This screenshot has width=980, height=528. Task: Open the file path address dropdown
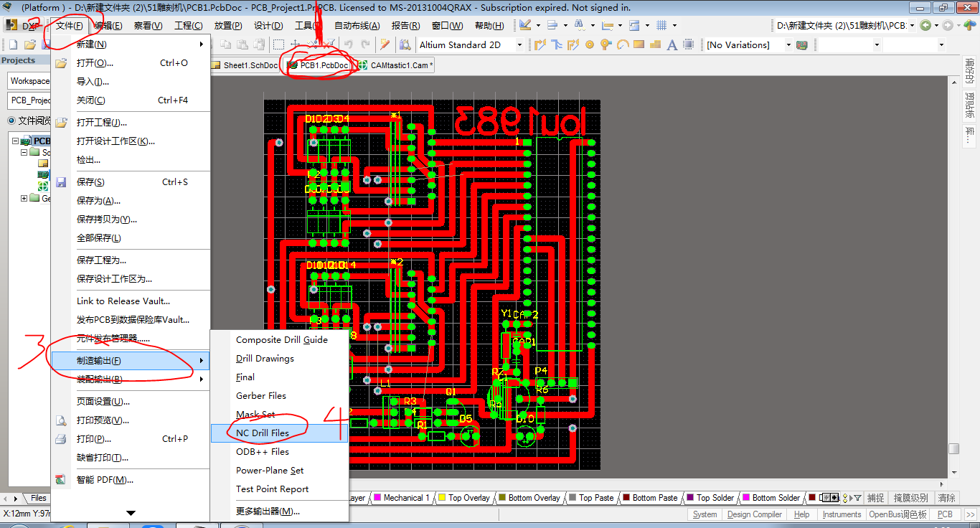(x=912, y=25)
